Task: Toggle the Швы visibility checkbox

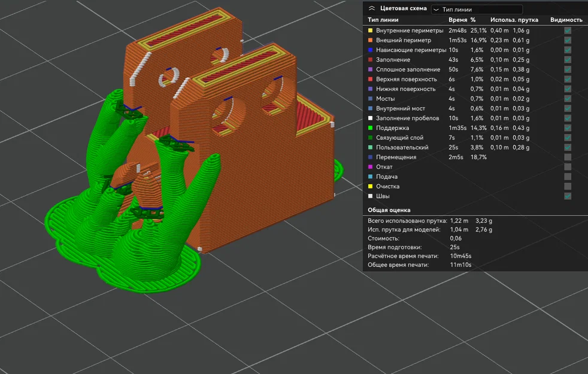Action: click(x=568, y=196)
